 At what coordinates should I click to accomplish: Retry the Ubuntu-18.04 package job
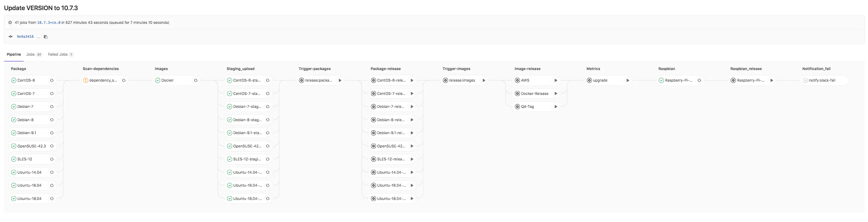click(52, 199)
